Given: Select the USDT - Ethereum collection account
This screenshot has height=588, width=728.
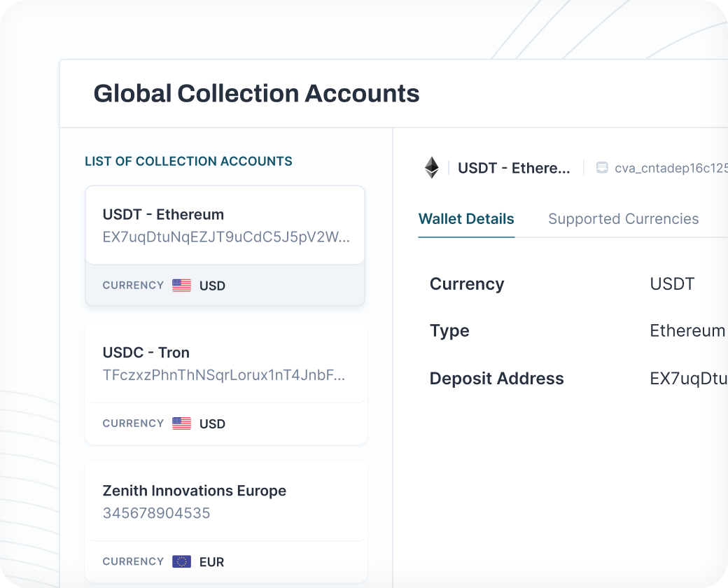Looking at the screenshot, I should click(225, 246).
